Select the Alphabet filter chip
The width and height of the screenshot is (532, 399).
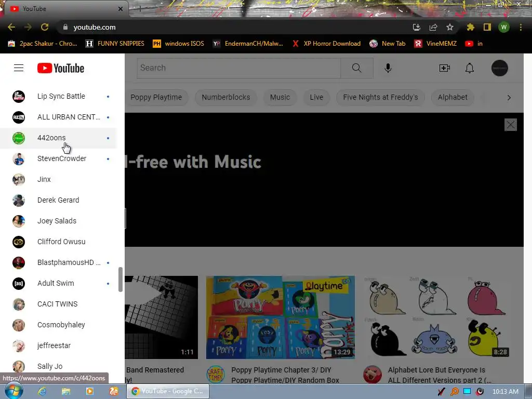click(453, 97)
